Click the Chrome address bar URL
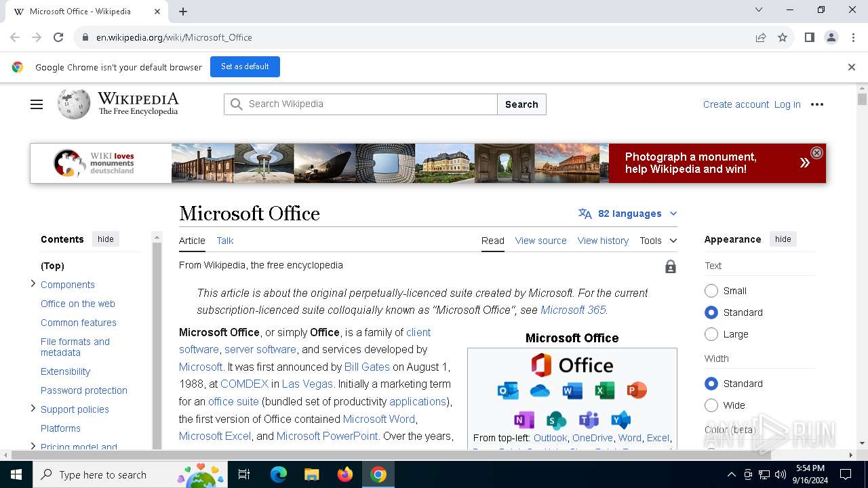Screen dimensions: 868x488 [x=174, y=37]
